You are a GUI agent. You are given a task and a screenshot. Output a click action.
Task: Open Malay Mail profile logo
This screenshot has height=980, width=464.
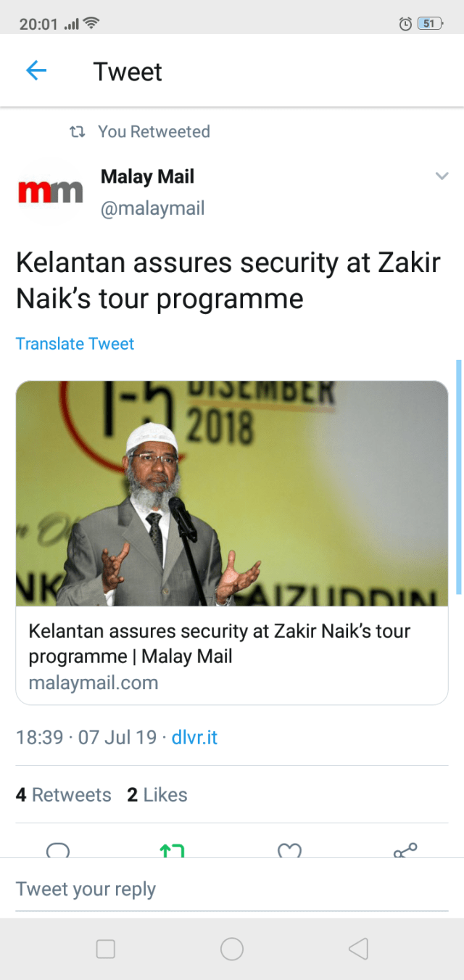(x=50, y=192)
